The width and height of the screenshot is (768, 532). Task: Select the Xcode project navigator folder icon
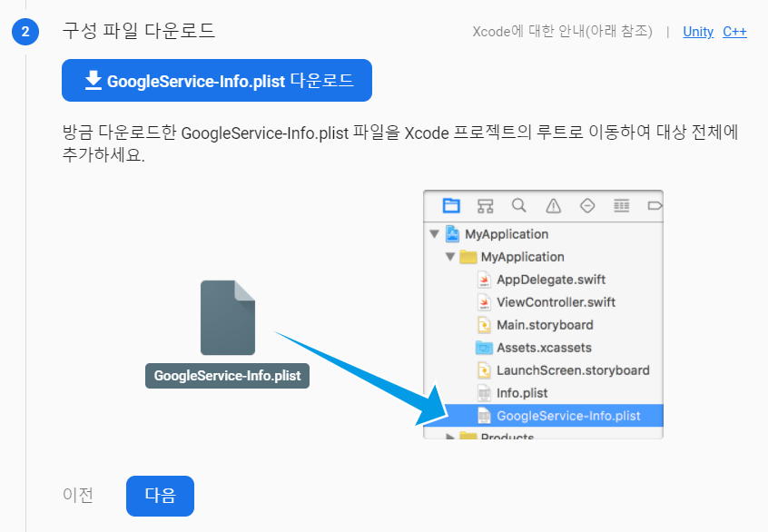(451, 205)
